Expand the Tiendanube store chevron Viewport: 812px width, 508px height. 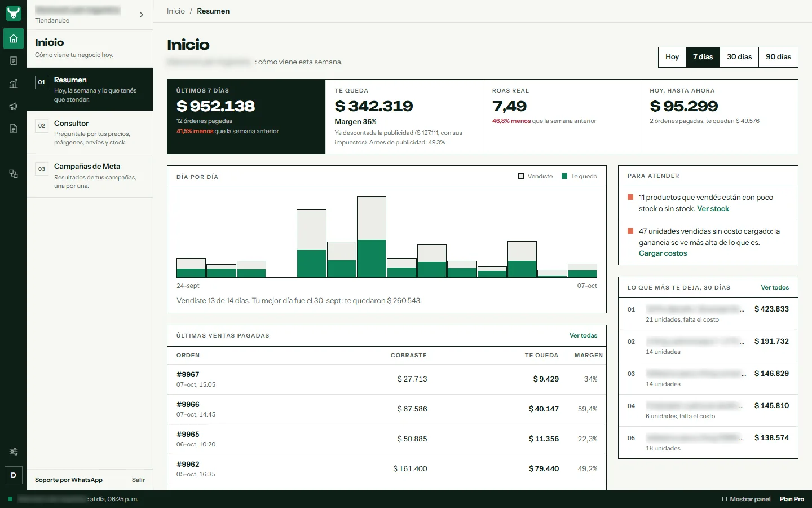[142, 15]
